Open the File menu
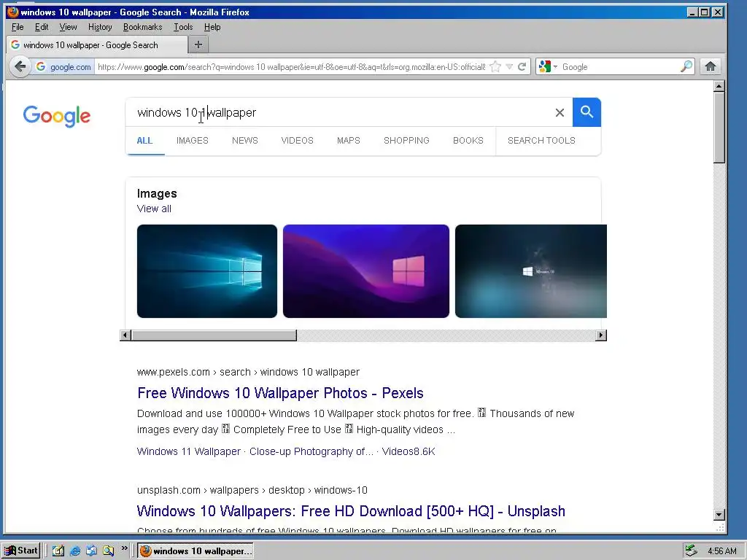This screenshot has height=560, width=747. [x=18, y=27]
